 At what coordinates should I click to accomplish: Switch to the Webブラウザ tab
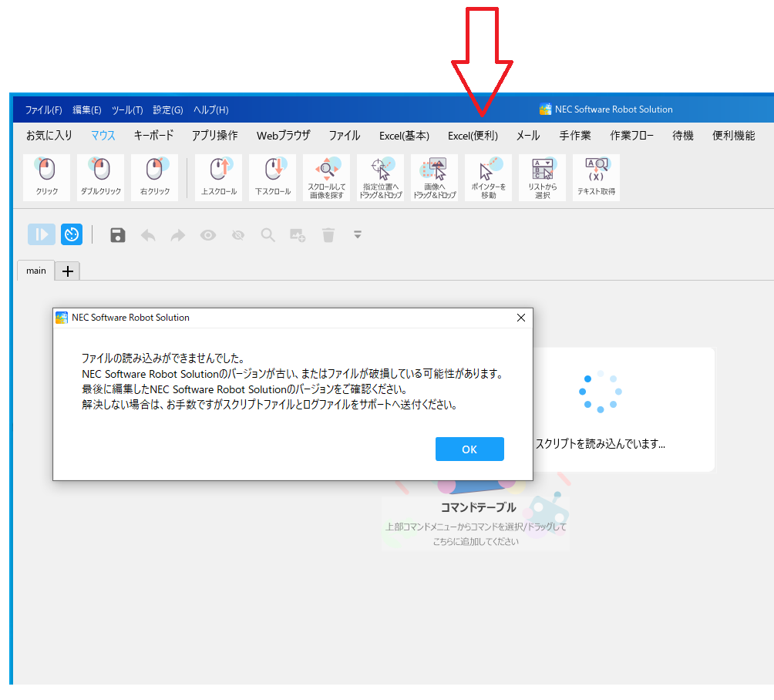(x=284, y=136)
